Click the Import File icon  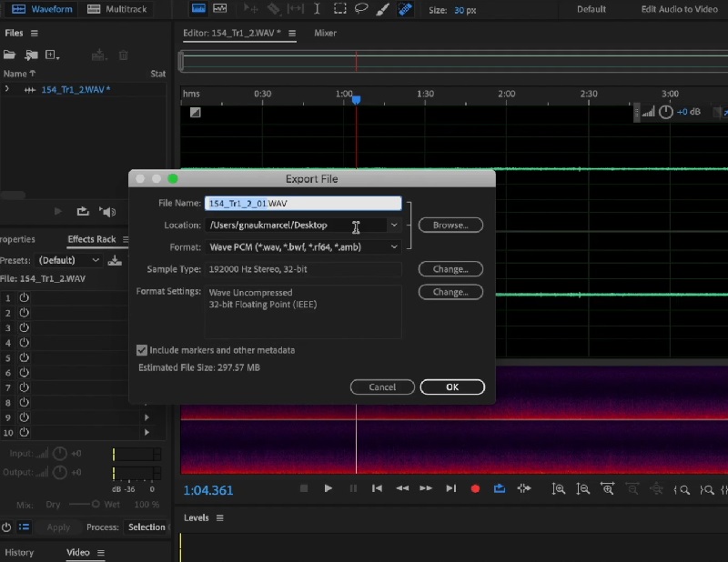[x=31, y=55]
